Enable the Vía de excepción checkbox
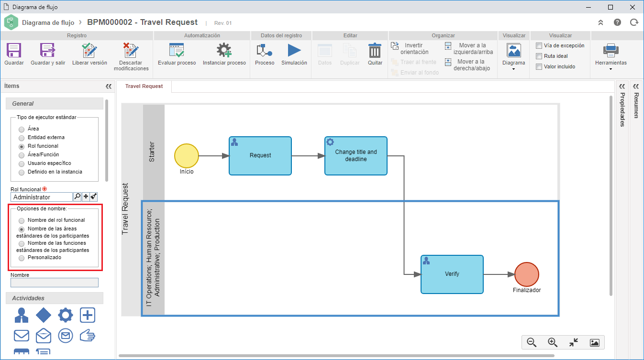Viewport: 644px width, 360px height. 539,46
